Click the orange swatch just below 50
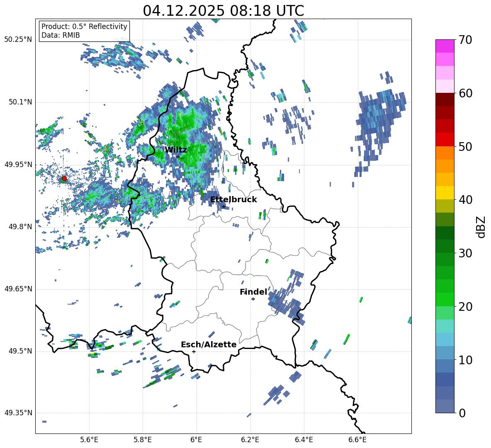The width and height of the screenshot is (491, 448). (445, 153)
